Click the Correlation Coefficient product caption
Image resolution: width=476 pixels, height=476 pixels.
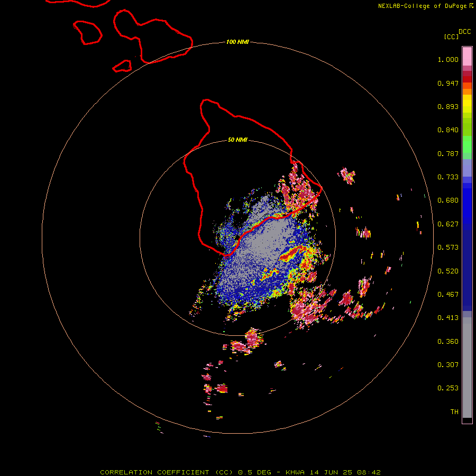point(240,472)
